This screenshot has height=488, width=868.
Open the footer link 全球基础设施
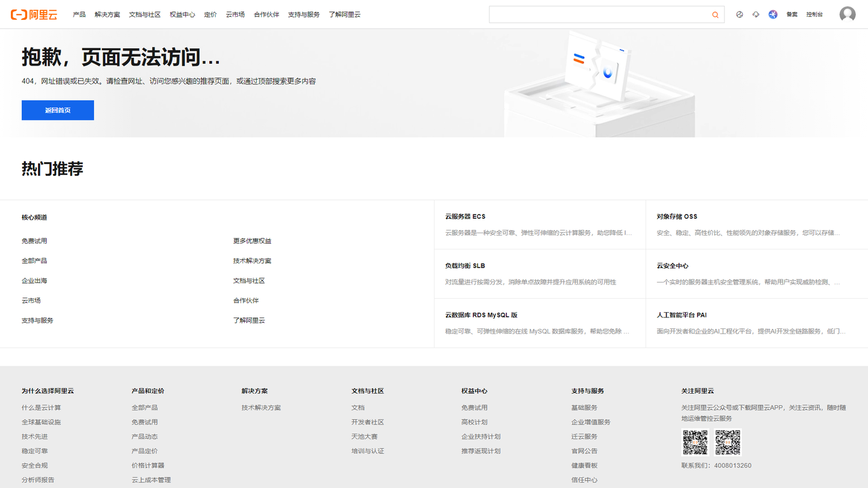(x=41, y=422)
